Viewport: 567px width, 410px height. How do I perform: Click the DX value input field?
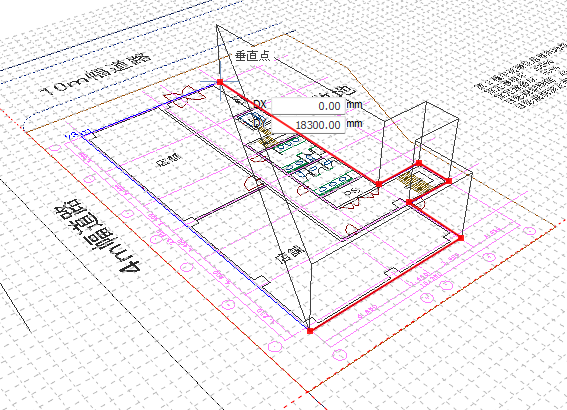(308, 106)
